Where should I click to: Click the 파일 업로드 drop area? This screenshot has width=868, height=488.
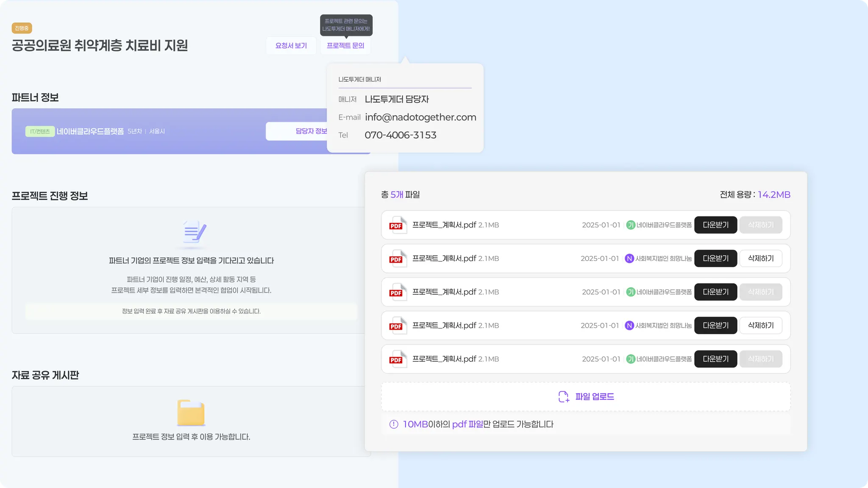pos(586,396)
